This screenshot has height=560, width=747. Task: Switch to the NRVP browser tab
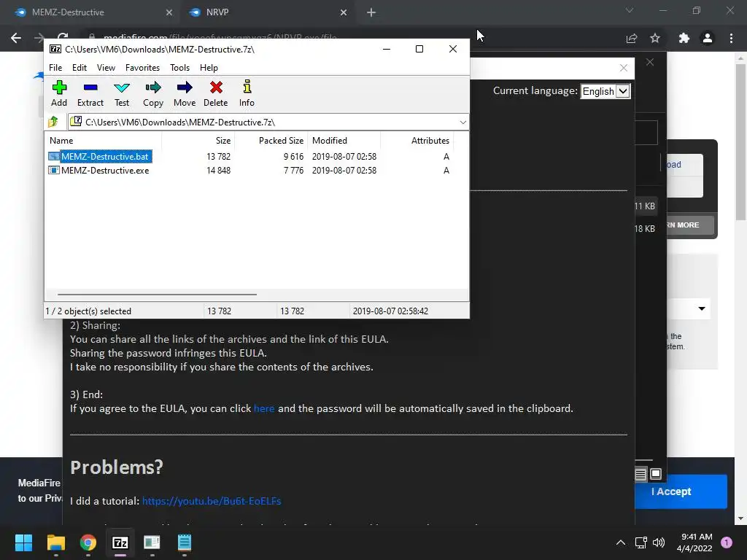(x=267, y=12)
